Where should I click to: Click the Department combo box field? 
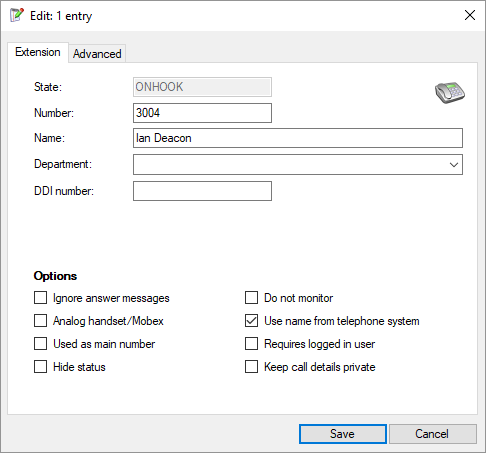pyautogui.click(x=298, y=164)
